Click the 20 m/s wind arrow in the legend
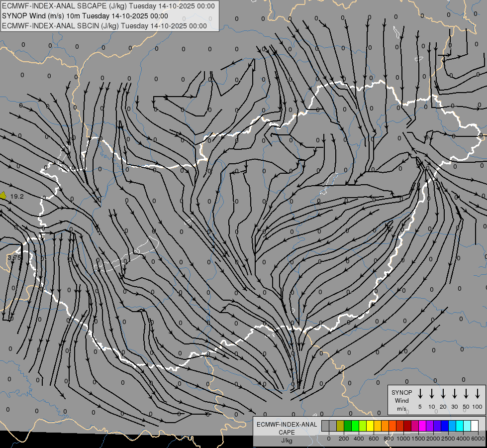Viewport: 487px width, 448px height. click(x=443, y=394)
